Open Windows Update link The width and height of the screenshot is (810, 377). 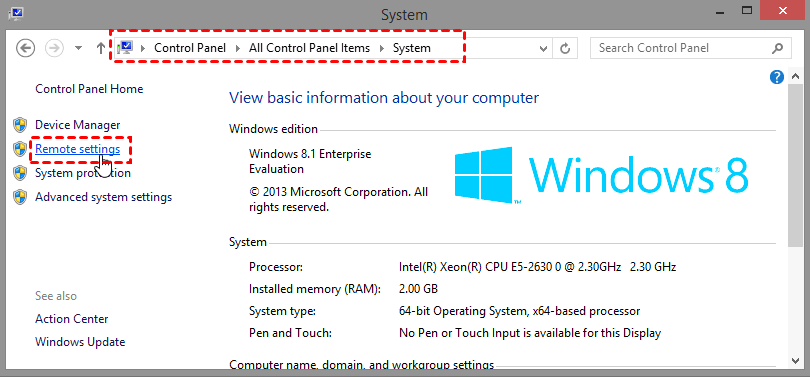(x=80, y=342)
